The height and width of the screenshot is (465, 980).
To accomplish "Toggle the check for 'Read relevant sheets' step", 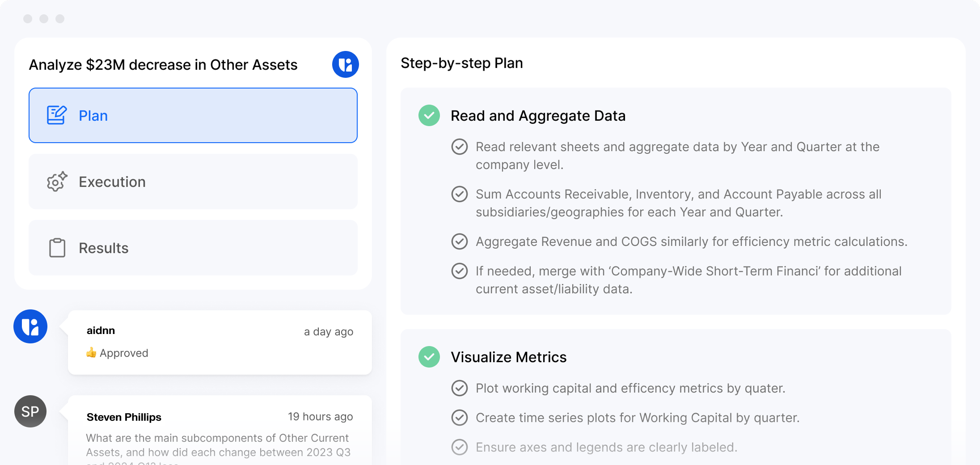I will (x=459, y=147).
